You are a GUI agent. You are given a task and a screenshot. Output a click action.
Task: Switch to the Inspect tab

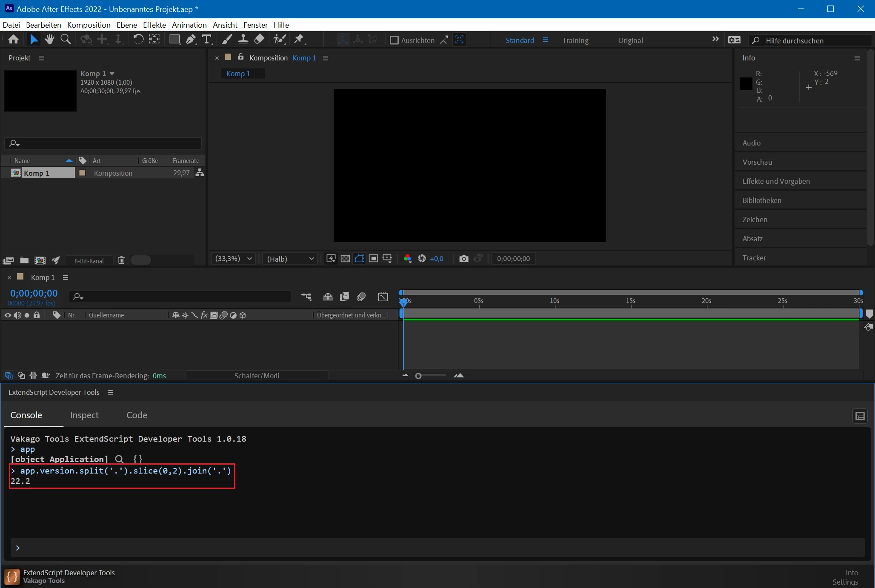(84, 415)
